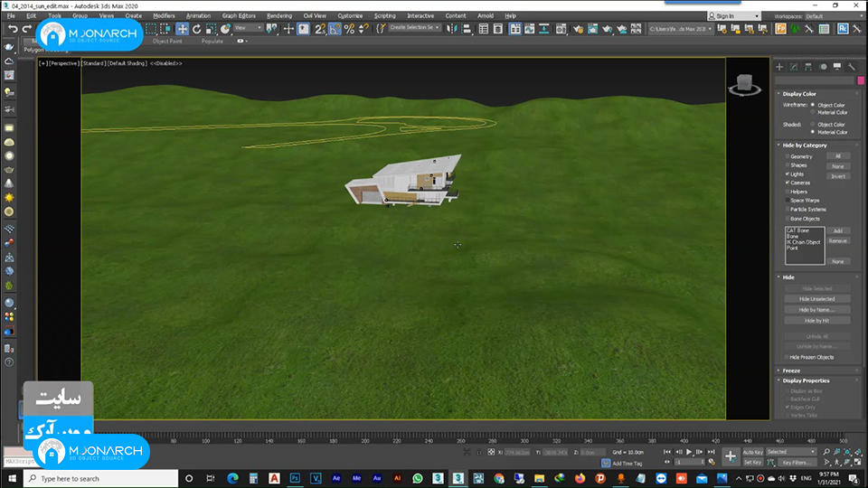Toggle Shapes hide category checkbox
This screenshot has width=868, height=488.
coord(788,164)
